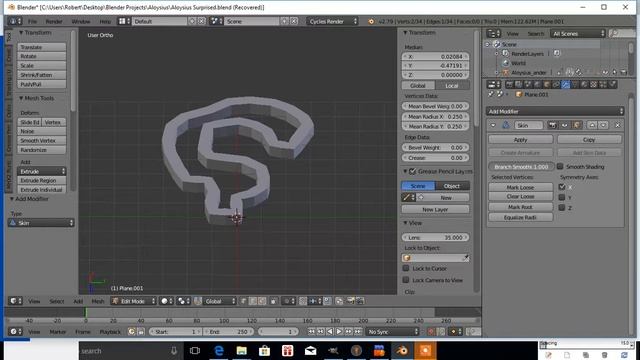Image resolution: width=640 pixels, height=360 pixels.
Task: Open the Render properties tab (camera icon)
Action: [x=509, y=84]
